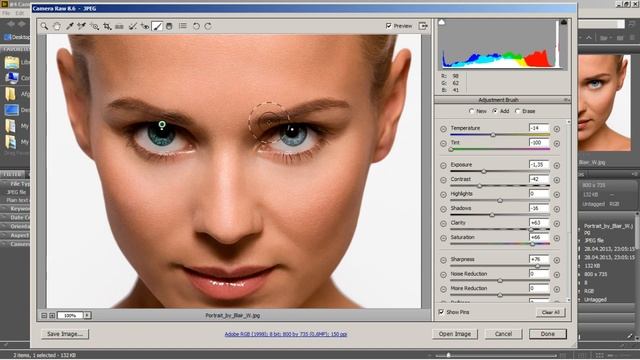Viewport: 640px width, 360px height.
Task: Increase Noise Reduction with its plus icon
Action: pyautogui.click(x=557, y=275)
